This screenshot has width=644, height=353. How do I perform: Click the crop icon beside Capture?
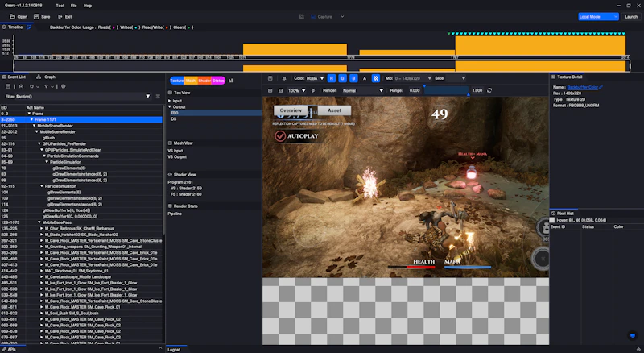click(x=301, y=16)
